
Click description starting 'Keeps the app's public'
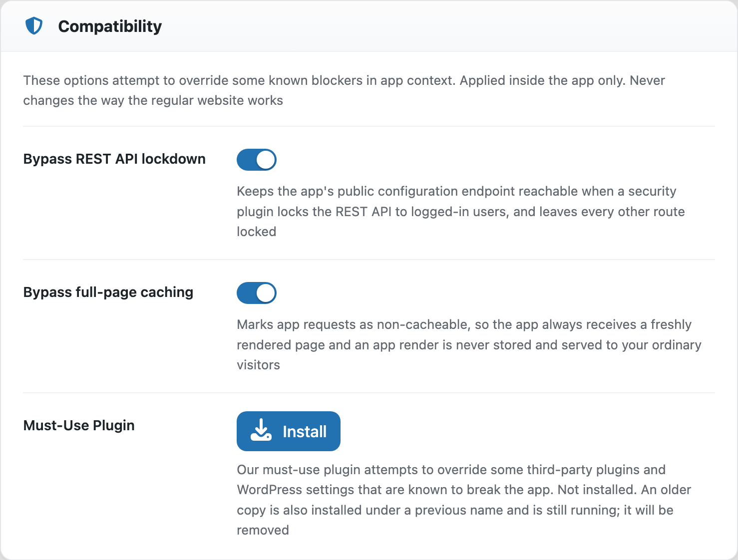(x=461, y=211)
